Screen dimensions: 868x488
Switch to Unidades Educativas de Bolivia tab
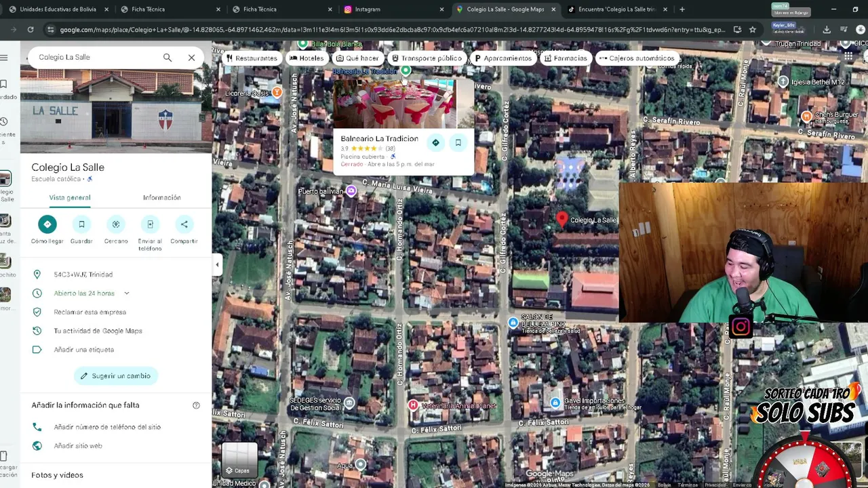[x=58, y=9]
